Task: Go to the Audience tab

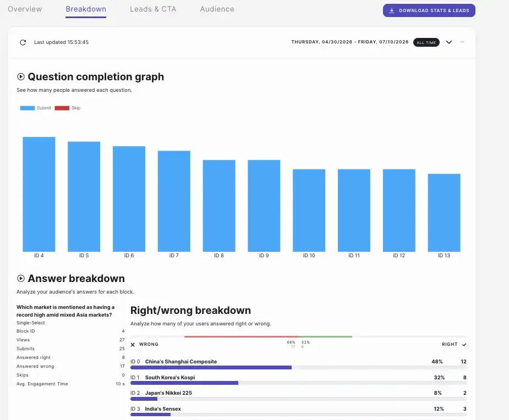Action: tap(217, 9)
